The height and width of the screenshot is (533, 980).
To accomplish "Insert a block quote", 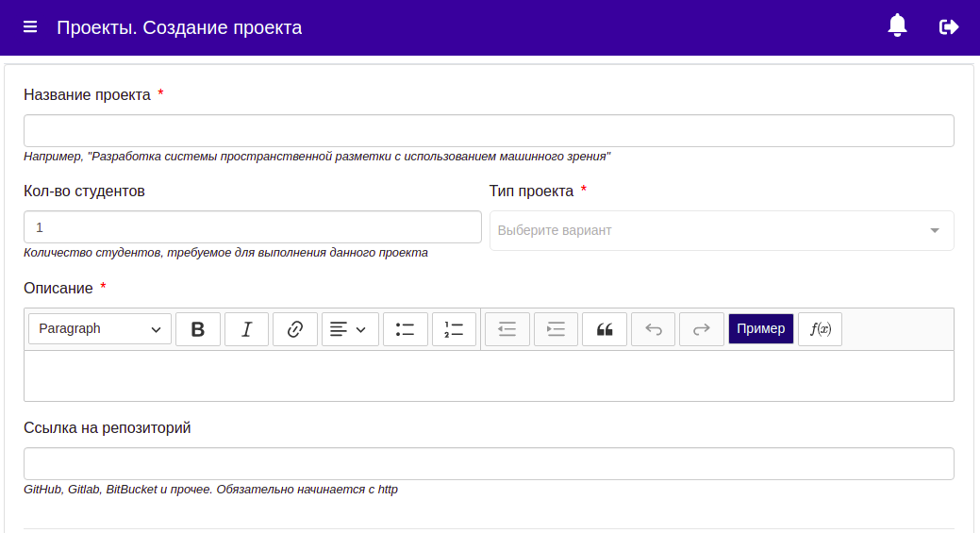I will tap(605, 329).
